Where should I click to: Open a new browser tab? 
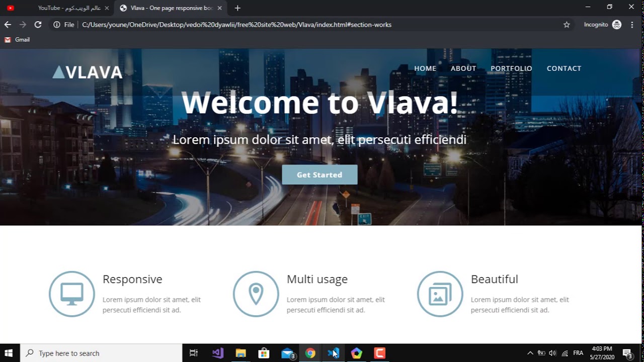tap(237, 8)
